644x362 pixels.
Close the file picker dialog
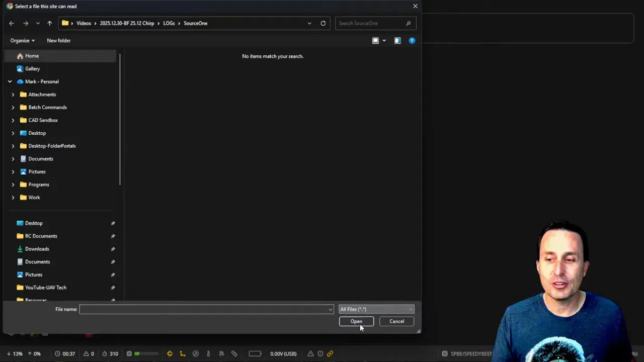point(415,6)
